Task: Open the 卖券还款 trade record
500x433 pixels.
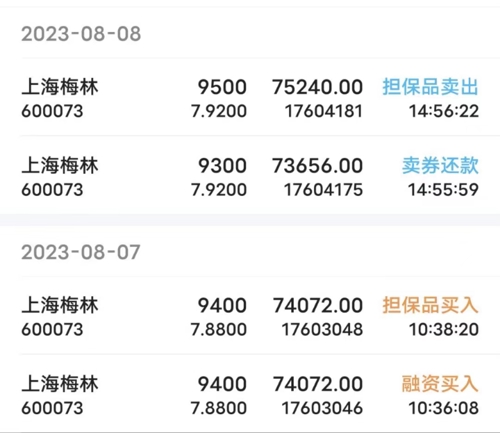Action: tap(250, 176)
